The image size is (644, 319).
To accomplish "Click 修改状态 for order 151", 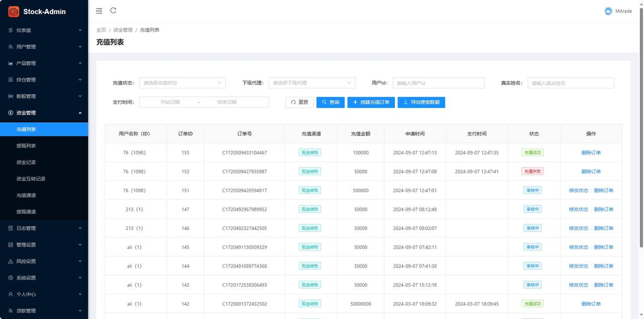I will pyautogui.click(x=578, y=191).
